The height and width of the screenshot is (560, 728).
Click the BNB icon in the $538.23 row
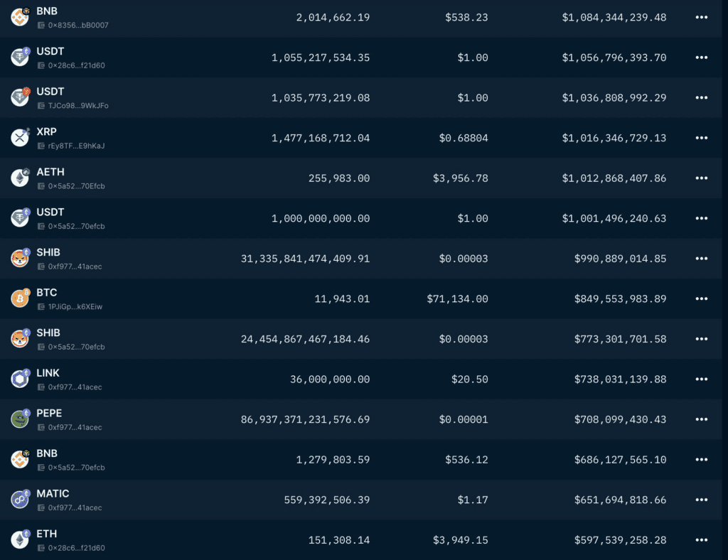pyautogui.click(x=19, y=17)
